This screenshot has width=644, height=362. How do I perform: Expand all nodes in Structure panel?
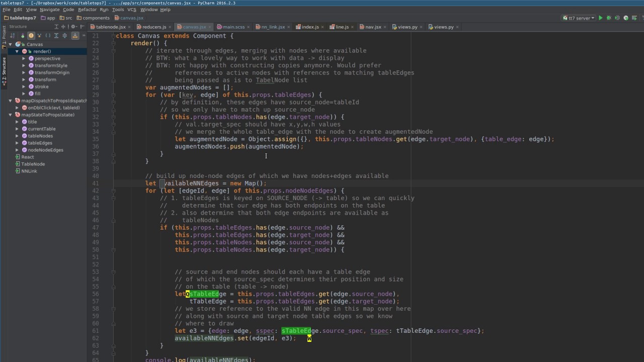point(56,36)
